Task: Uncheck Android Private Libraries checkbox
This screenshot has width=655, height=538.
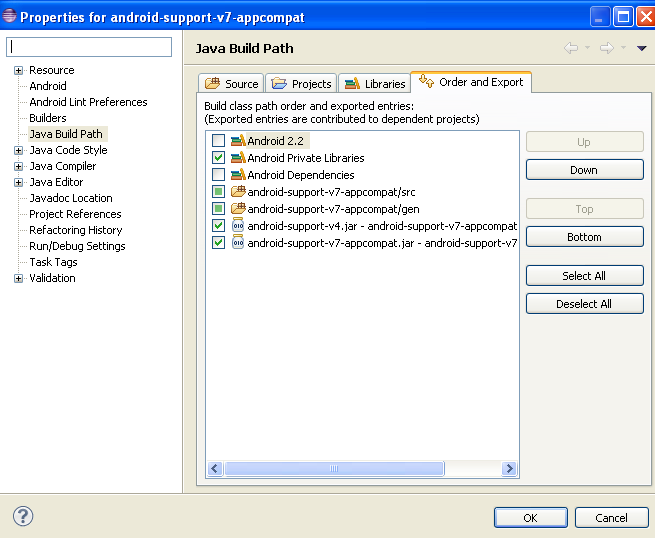Action: tap(218, 158)
